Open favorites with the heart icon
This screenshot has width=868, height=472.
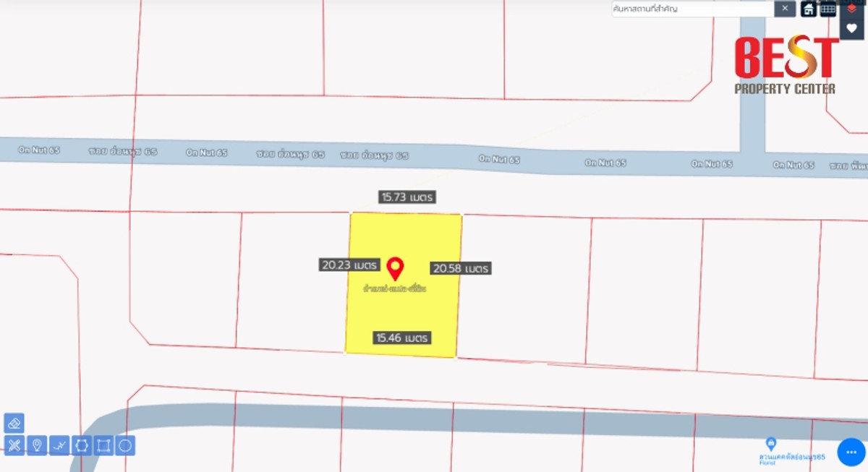pos(851,28)
